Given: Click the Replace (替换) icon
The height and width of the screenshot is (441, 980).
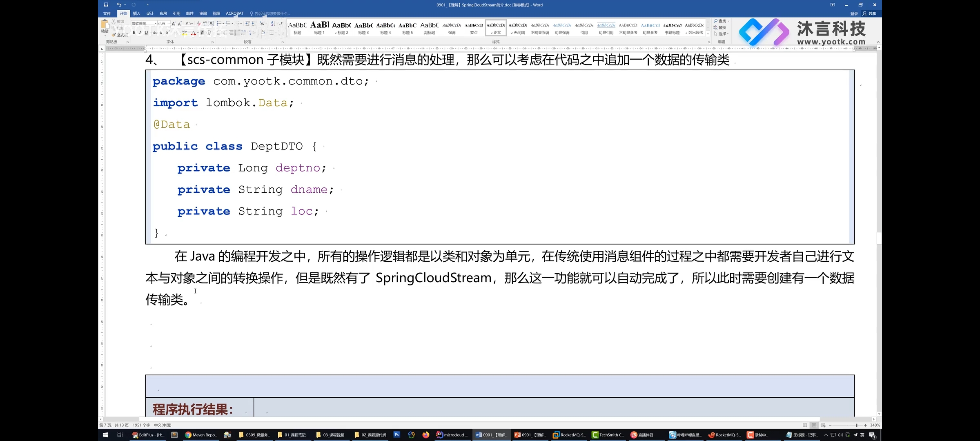Looking at the screenshot, I should coord(719,27).
